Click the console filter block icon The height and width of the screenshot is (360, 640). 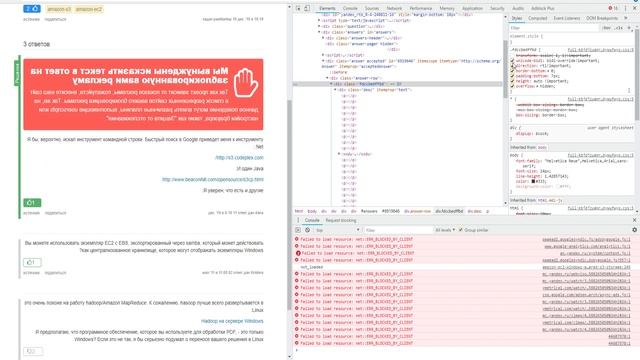[307, 230]
